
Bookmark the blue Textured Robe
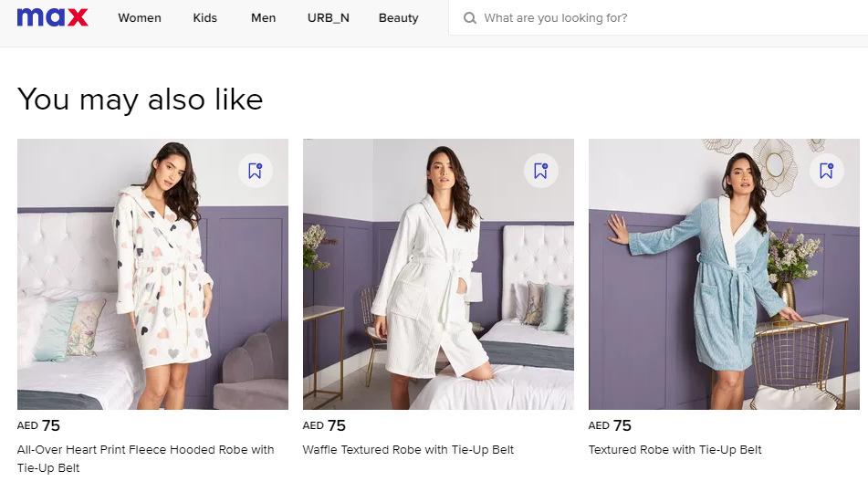[827, 171]
